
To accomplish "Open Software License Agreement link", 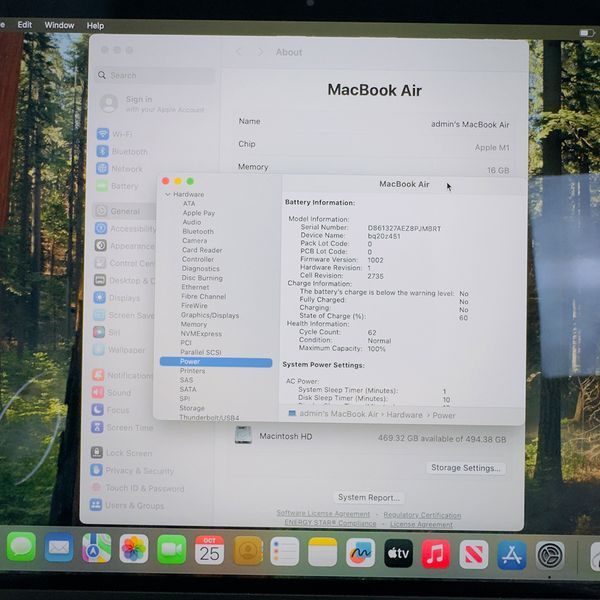I will tap(323, 514).
